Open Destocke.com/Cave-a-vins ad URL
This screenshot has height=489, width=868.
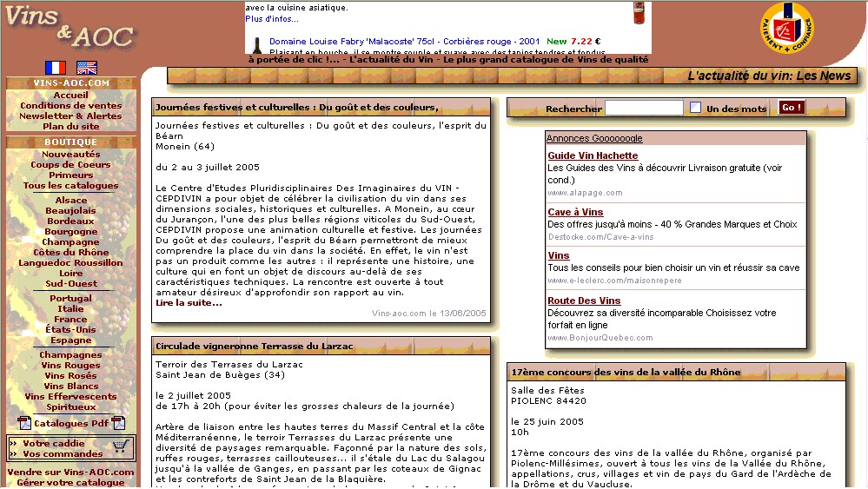(600, 237)
